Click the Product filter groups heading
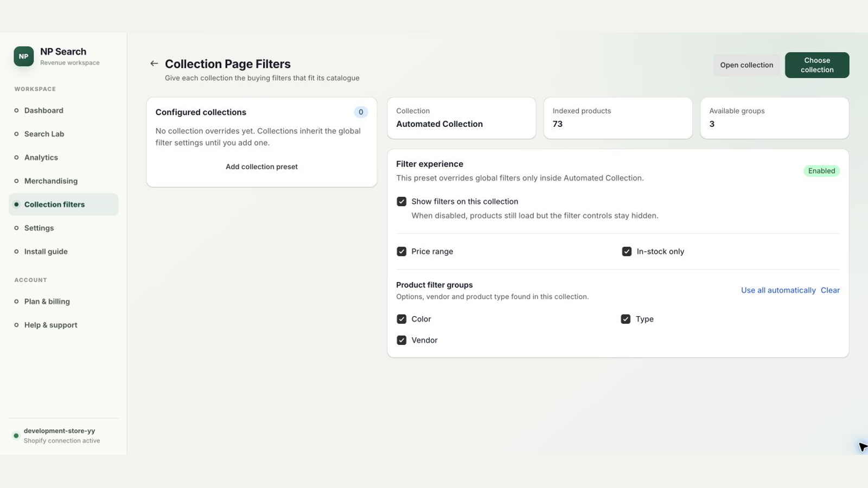This screenshot has height=488, width=868. pos(435,285)
